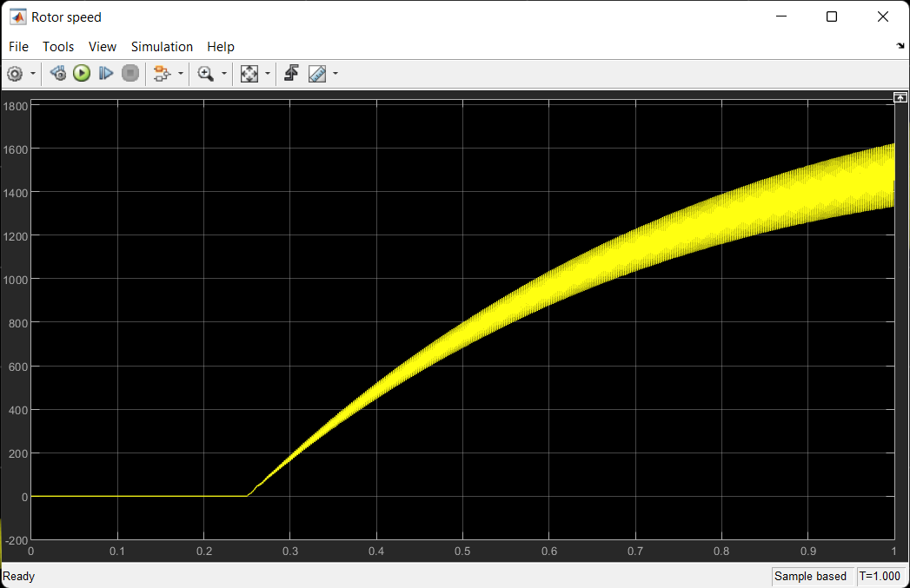The height and width of the screenshot is (588, 910).
Task: Highlight the Simulink block icon
Action: pos(162,74)
